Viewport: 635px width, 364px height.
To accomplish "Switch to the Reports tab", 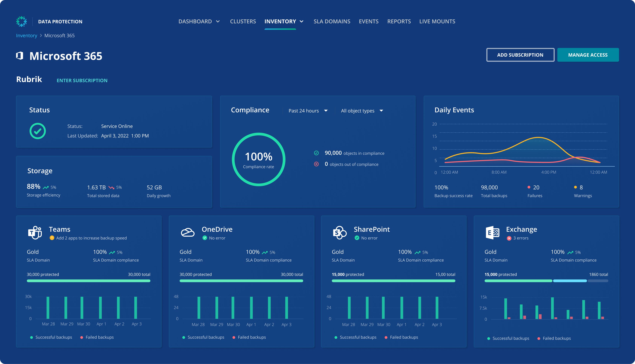I will tap(399, 22).
